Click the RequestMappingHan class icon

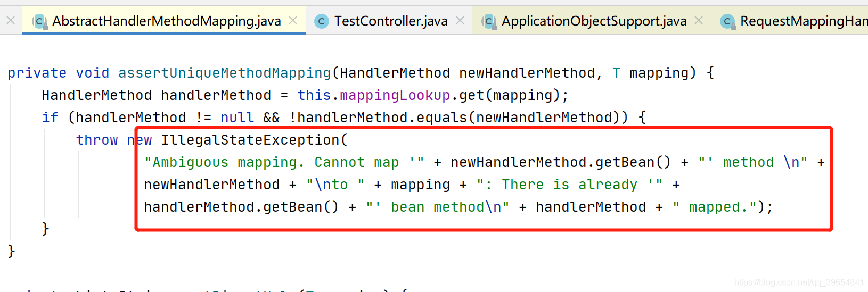(727, 21)
